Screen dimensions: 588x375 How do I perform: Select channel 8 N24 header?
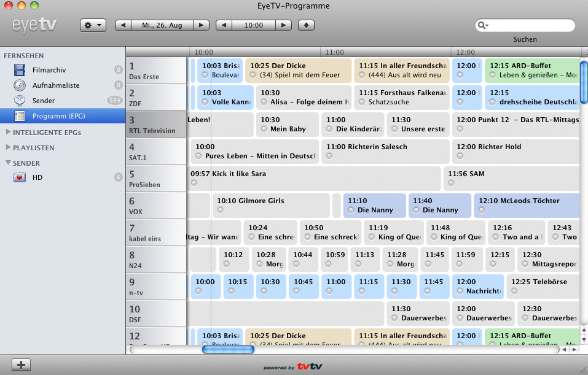[x=156, y=259]
